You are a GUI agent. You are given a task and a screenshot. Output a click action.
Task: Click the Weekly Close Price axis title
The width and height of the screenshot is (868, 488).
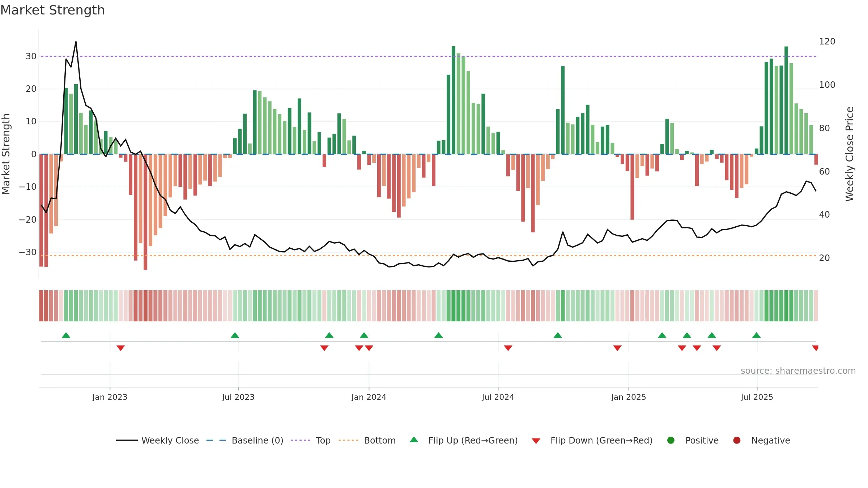(850, 154)
